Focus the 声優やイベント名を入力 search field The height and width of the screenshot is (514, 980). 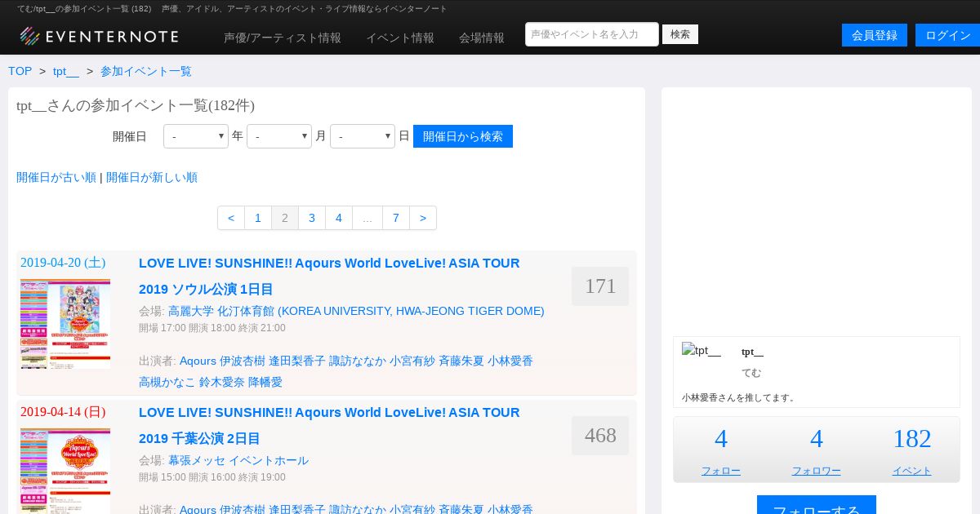[592, 34]
